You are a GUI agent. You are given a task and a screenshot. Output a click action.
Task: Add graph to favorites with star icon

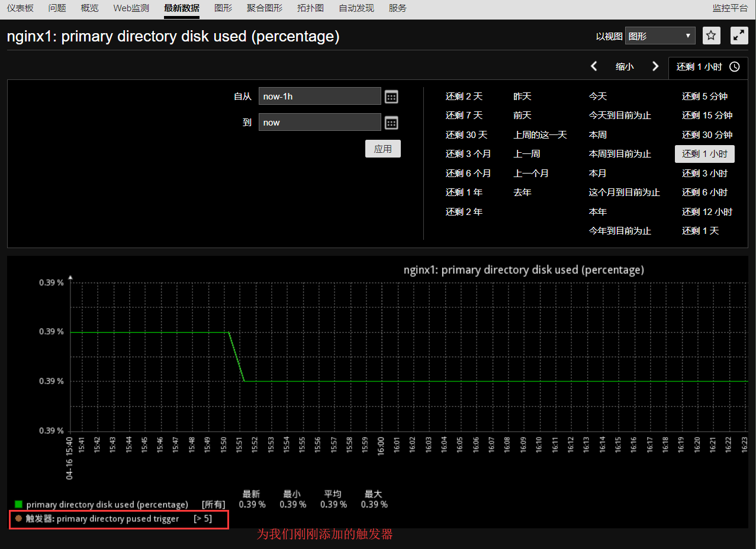click(x=711, y=36)
